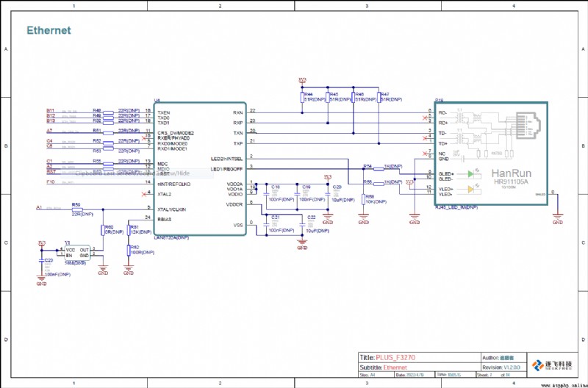Click the YLED+ connector pin label
The width and height of the screenshot is (588, 388).
[446, 190]
